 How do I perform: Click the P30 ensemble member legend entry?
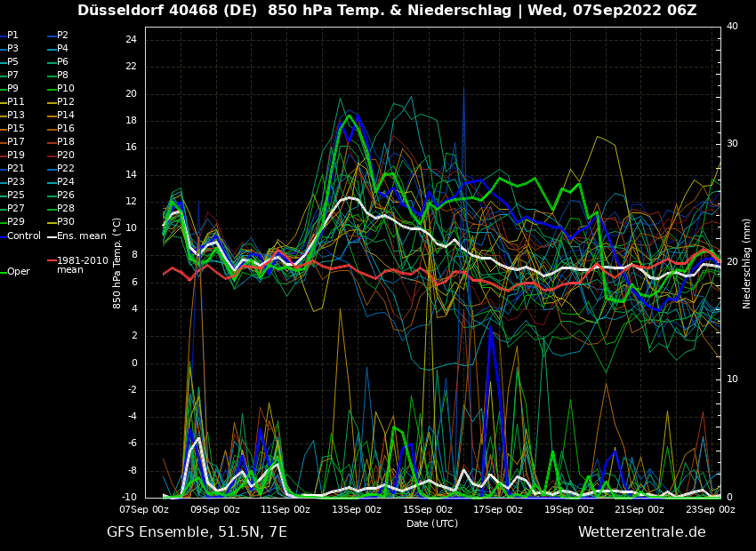click(x=66, y=222)
